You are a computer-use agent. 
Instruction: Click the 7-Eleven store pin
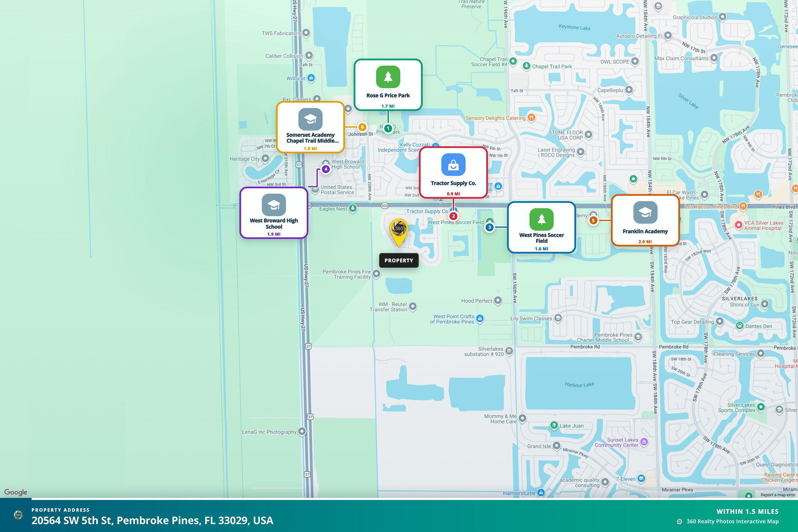click(x=641, y=478)
